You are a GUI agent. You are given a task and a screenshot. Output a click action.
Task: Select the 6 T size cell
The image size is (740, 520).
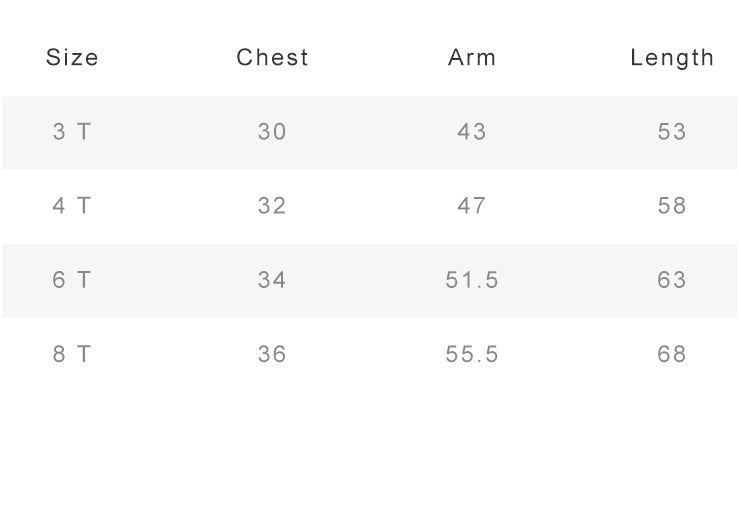click(72, 279)
